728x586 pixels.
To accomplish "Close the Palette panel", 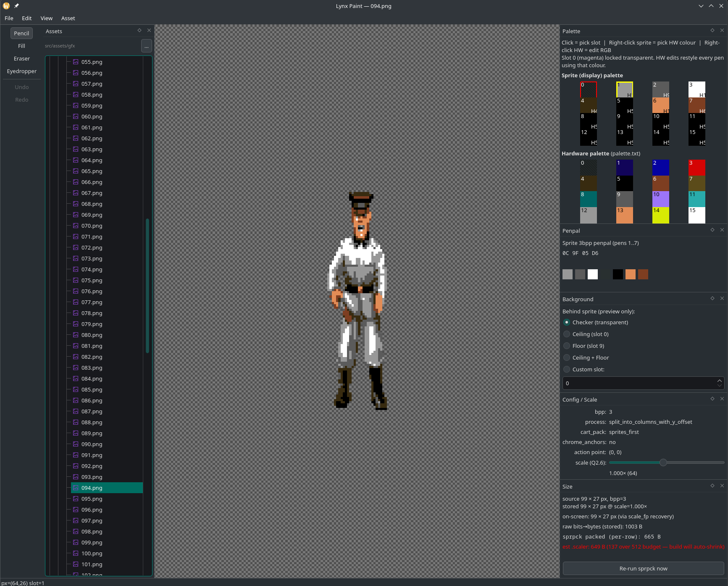I will 722,30.
